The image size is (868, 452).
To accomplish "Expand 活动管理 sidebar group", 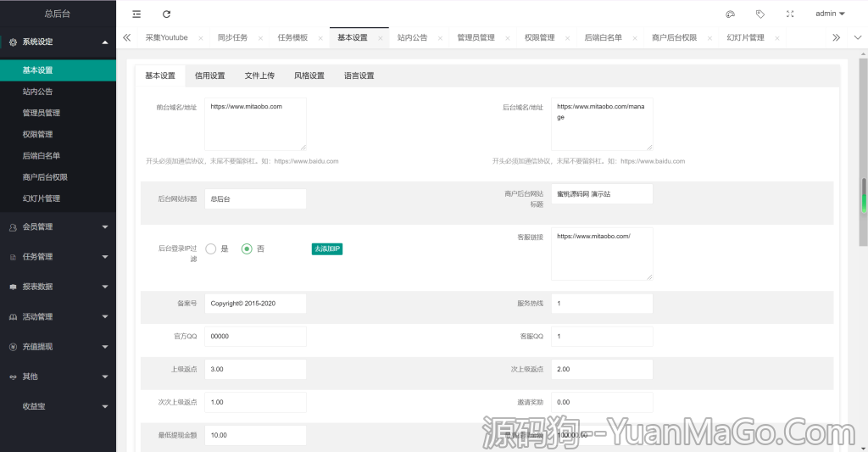I will (58, 317).
